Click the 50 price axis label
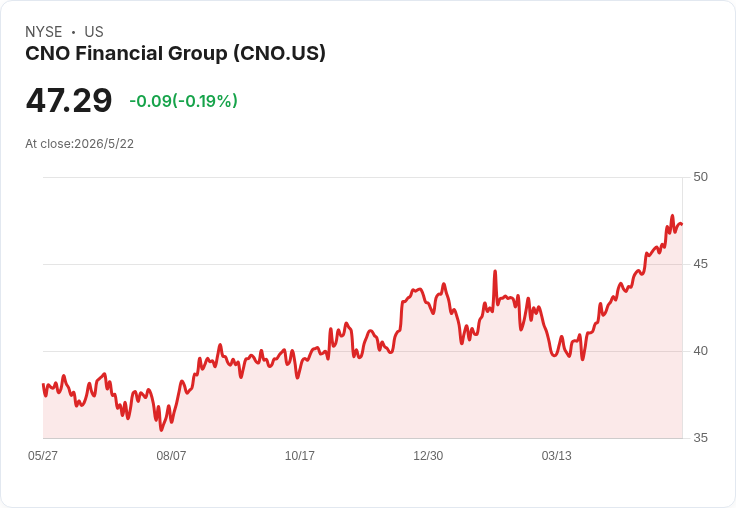Screen dimensions: 736x508 700,177
